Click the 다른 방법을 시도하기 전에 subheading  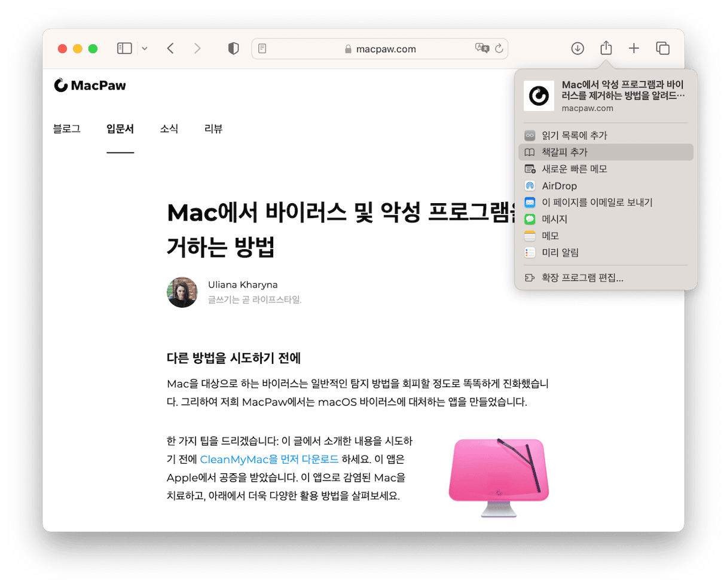pos(234,359)
